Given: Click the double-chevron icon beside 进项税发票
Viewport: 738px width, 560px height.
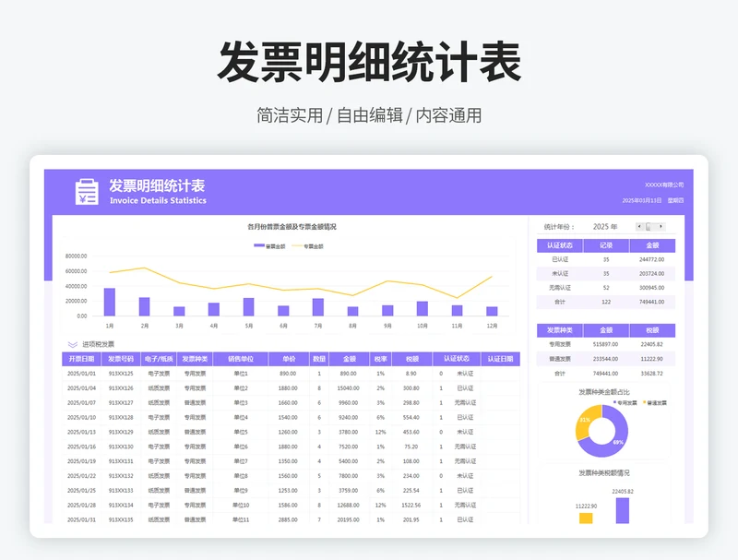Looking at the screenshot, I should pos(73,344).
